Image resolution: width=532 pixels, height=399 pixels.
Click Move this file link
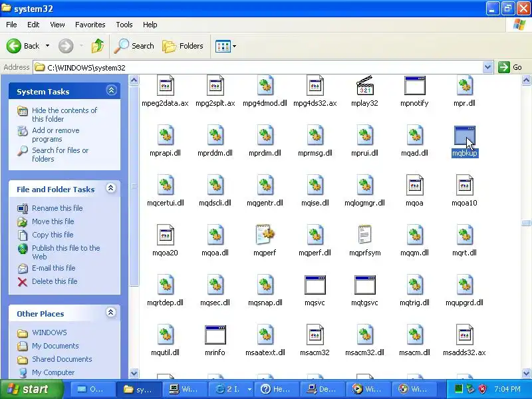pos(53,221)
